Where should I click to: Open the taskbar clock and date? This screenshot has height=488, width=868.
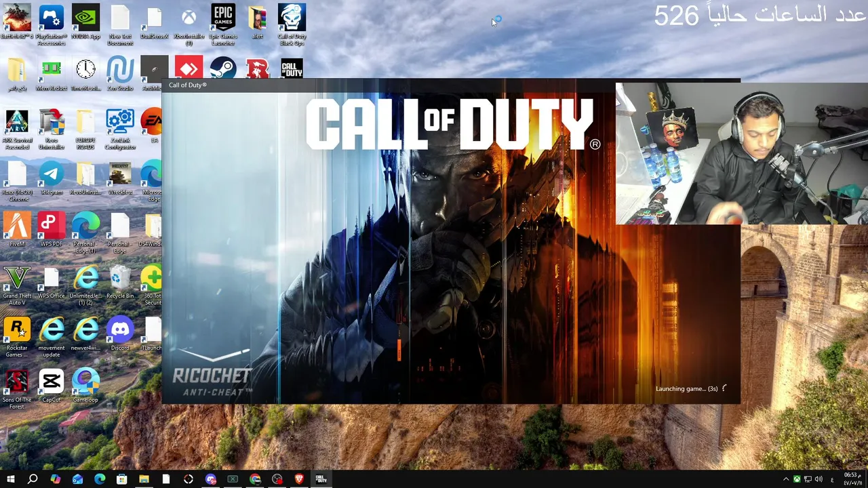pyautogui.click(x=851, y=479)
